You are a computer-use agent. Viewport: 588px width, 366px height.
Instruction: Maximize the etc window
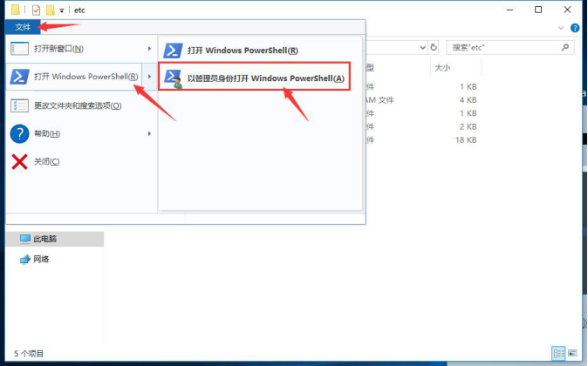pyautogui.click(x=538, y=10)
